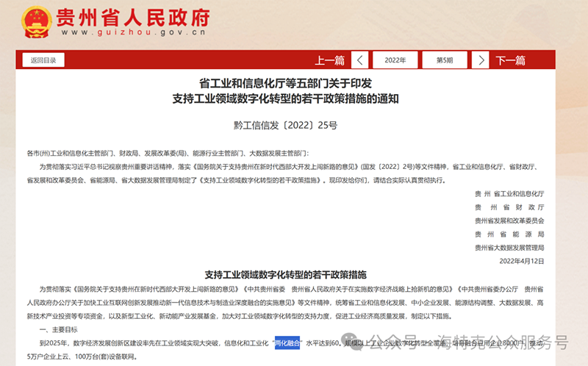The height and width of the screenshot is (366, 588).
Task: Go to next article via 下一篇
Action: click(x=511, y=60)
